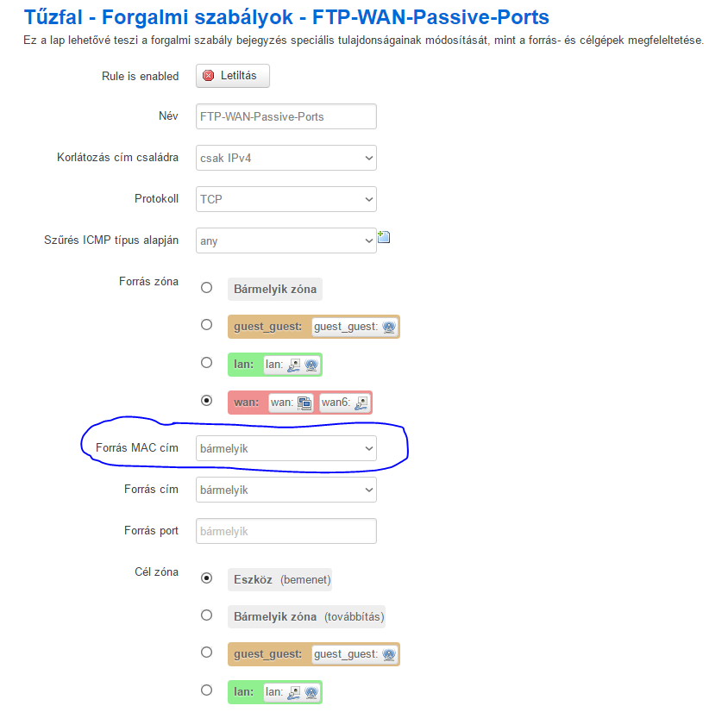Click the wan interface icon in source wan zone
The width and height of the screenshot is (728, 712).
304,403
